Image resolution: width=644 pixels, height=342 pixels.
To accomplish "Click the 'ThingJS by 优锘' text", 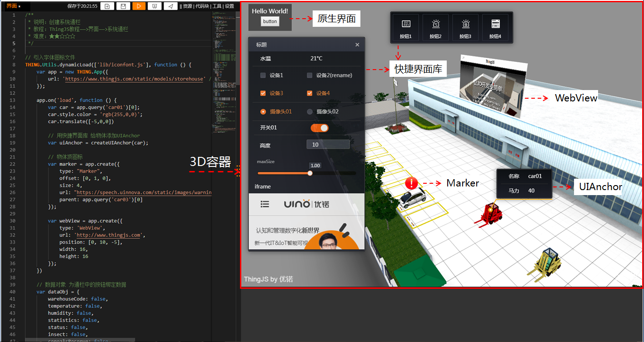I will [268, 279].
